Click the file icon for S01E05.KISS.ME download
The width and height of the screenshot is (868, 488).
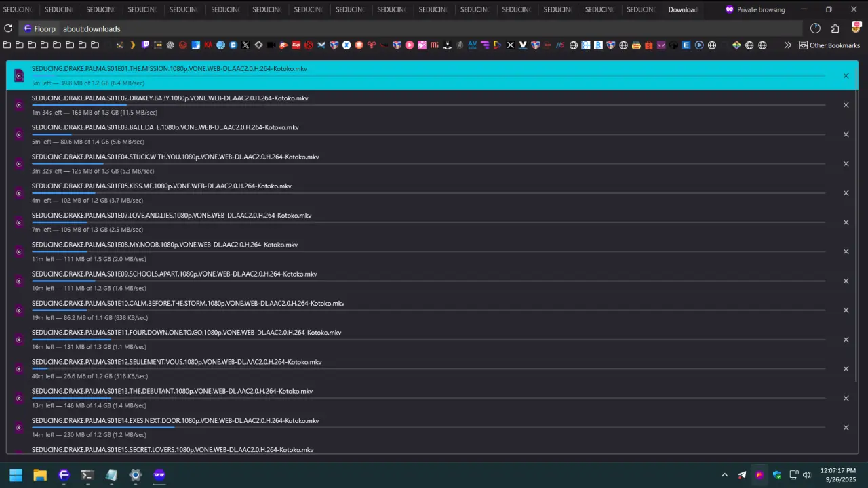click(x=19, y=193)
